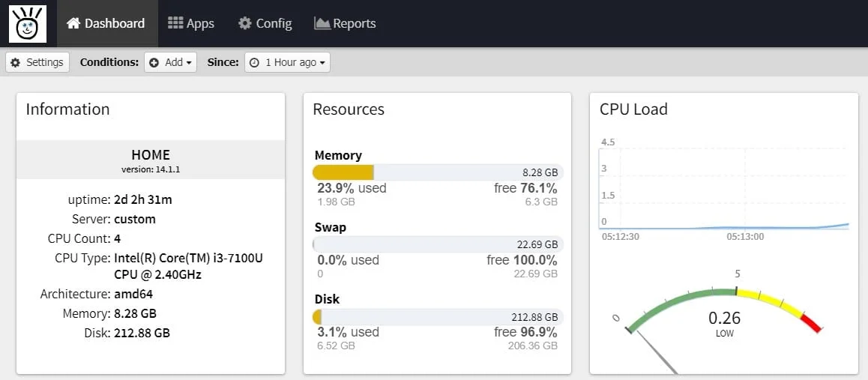The image size is (868, 380).
Task: Click the grid icon beside Apps
Action: coord(175,23)
